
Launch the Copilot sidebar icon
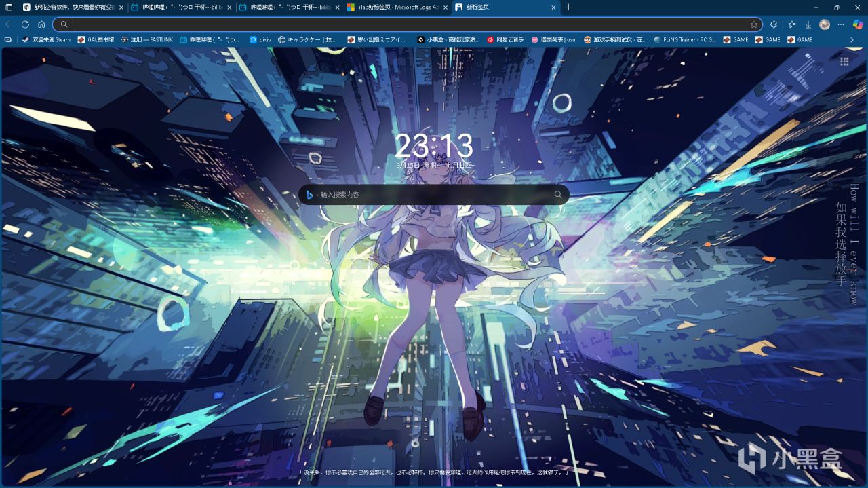coord(858,24)
